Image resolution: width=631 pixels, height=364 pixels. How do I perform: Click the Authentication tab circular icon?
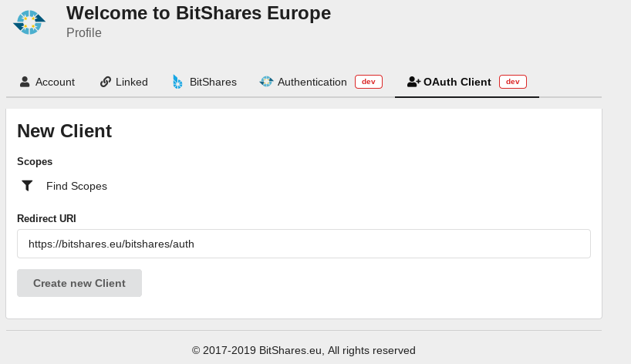click(x=266, y=82)
